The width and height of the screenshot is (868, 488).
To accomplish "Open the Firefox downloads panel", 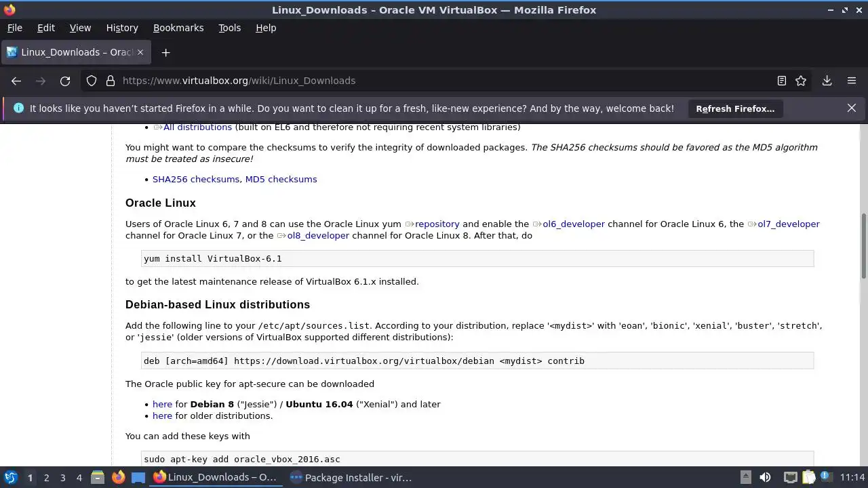I will tap(827, 81).
